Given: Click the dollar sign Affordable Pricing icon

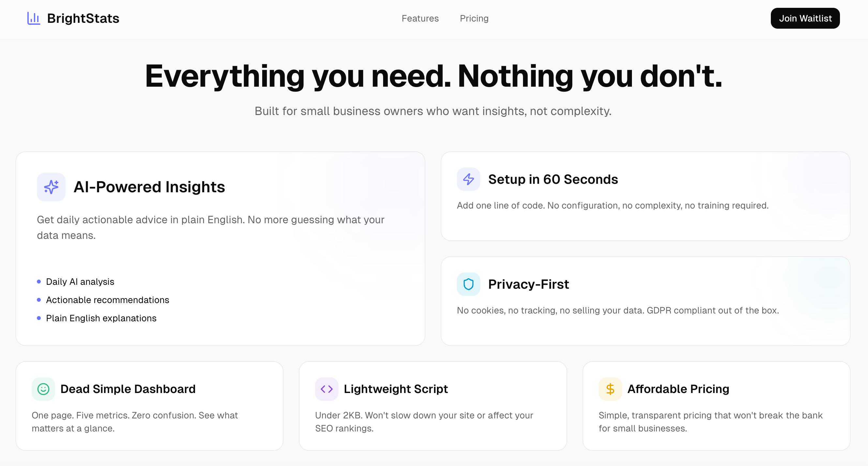Looking at the screenshot, I should pyautogui.click(x=610, y=389).
